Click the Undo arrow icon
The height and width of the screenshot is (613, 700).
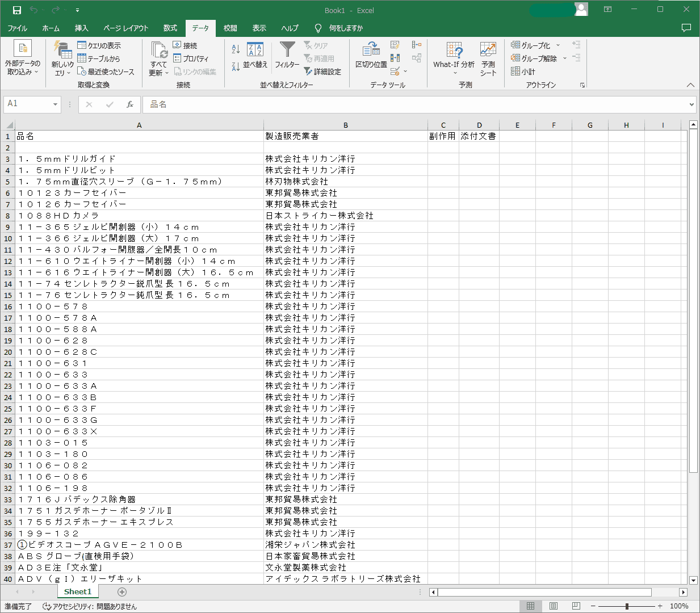[33, 10]
